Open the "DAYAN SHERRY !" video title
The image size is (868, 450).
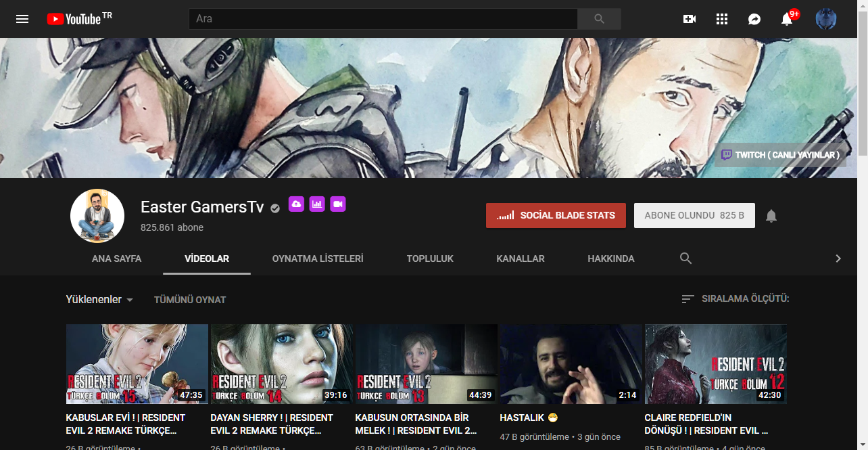click(x=272, y=424)
